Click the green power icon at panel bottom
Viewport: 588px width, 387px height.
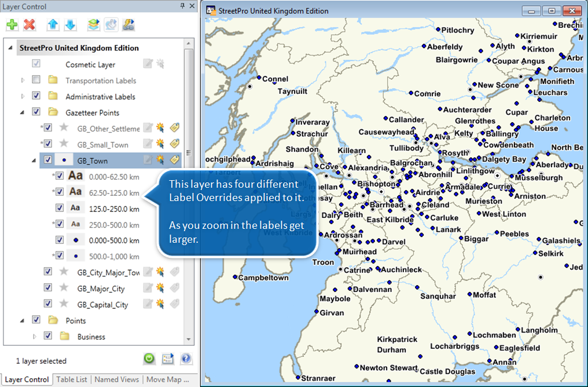tap(149, 359)
